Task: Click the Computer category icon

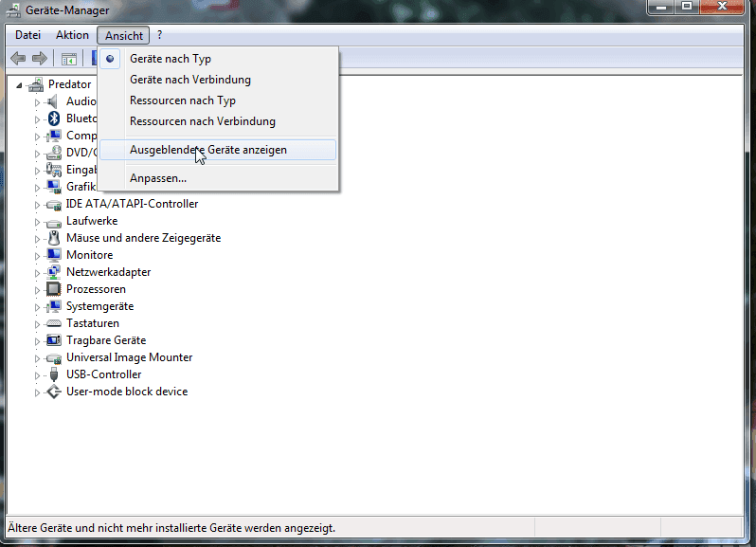Action: pyautogui.click(x=53, y=136)
